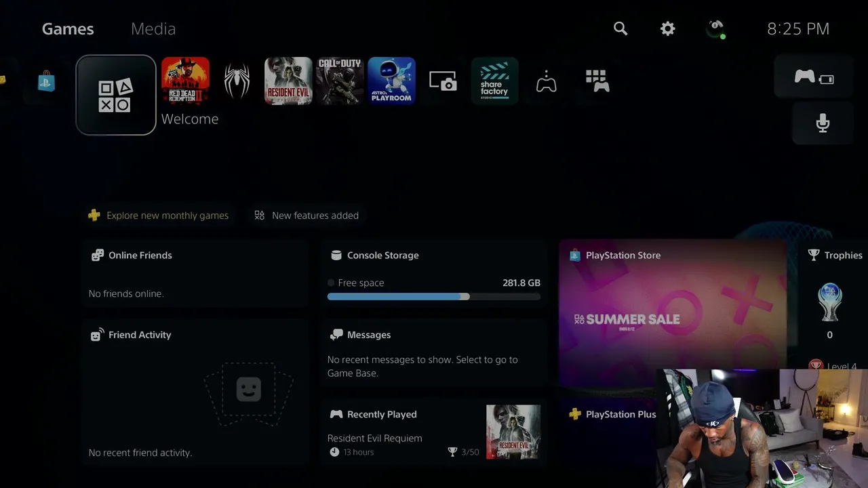Launch Red Dead Redemption II tile
This screenshot has width=868, height=488.
185,81
